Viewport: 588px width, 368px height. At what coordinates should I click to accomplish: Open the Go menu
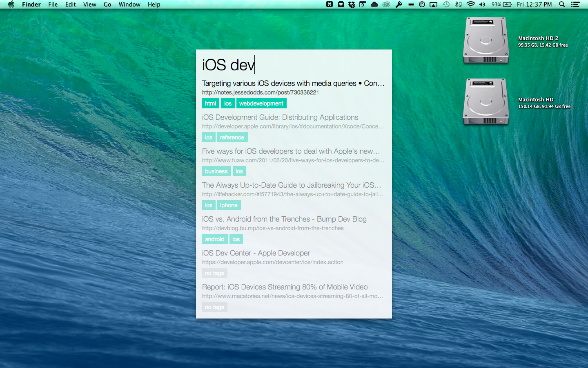107,4
